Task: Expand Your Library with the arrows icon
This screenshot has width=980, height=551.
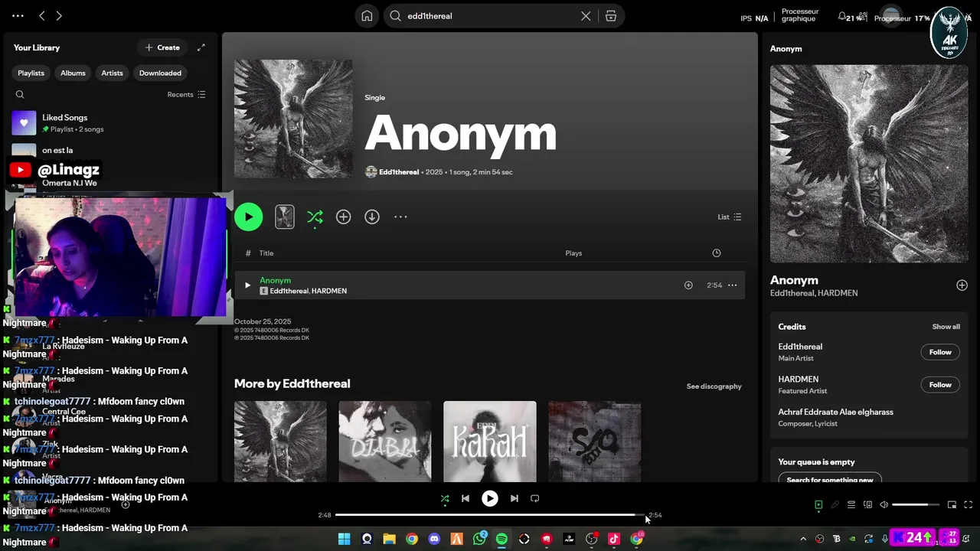Action: point(201,47)
